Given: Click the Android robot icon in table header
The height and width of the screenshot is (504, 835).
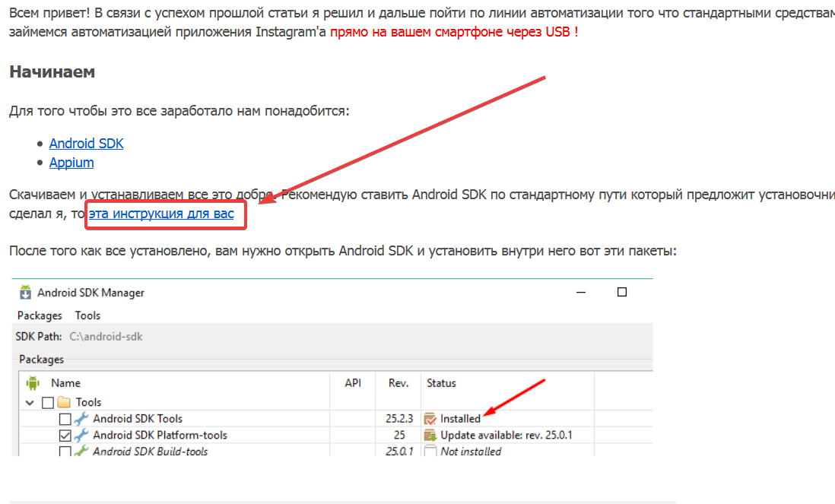Looking at the screenshot, I should coord(33,382).
